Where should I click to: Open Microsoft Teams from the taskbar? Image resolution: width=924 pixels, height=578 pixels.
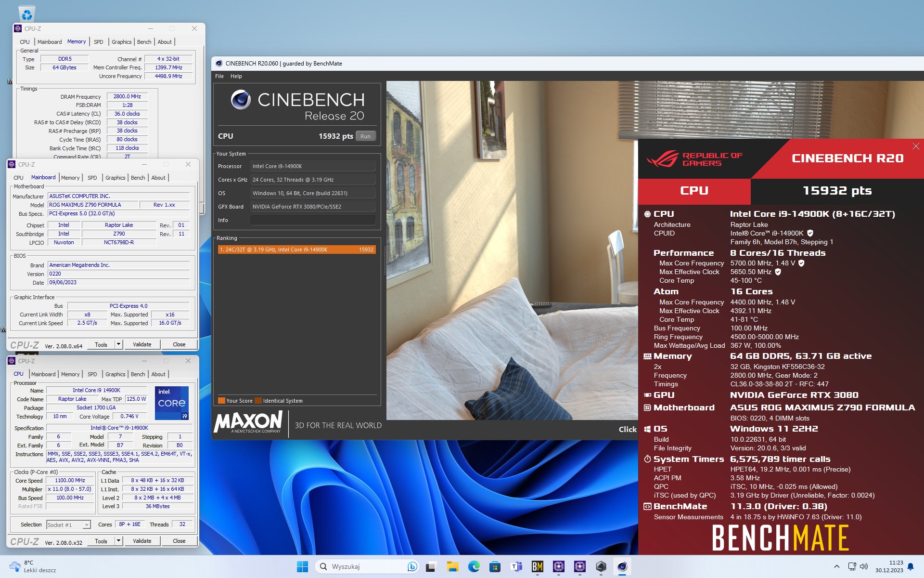(x=516, y=566)
